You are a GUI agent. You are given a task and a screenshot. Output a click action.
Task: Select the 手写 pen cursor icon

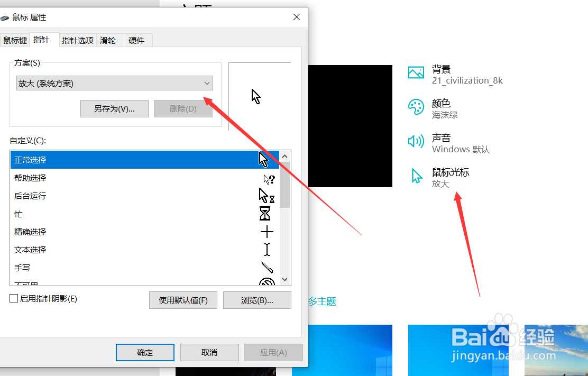79,268
